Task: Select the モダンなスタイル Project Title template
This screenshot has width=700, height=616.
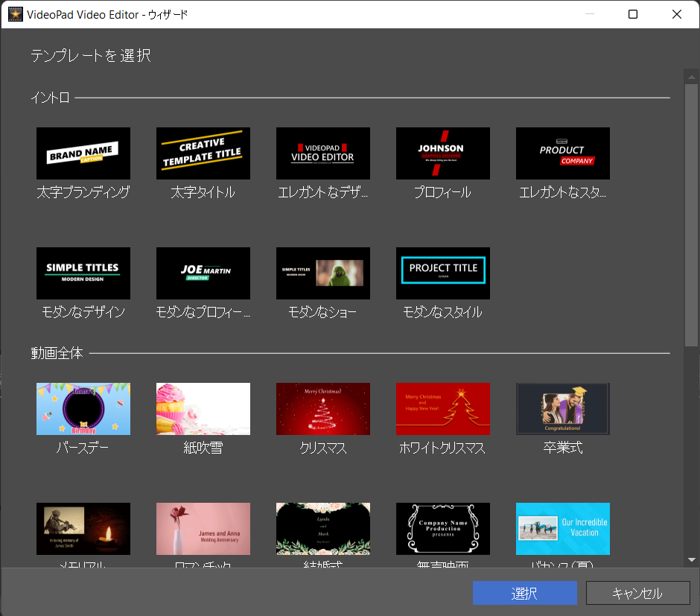Action: point(443,273)
